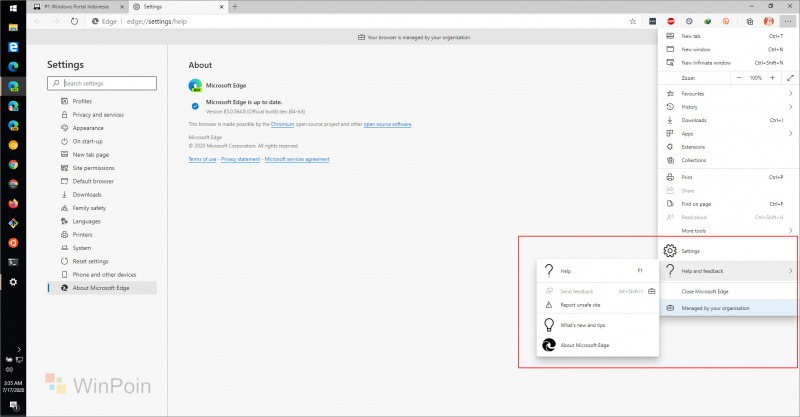Open Extensions from the menu
This screenshot has width=800, height=417.
click(x=729, y=146)
